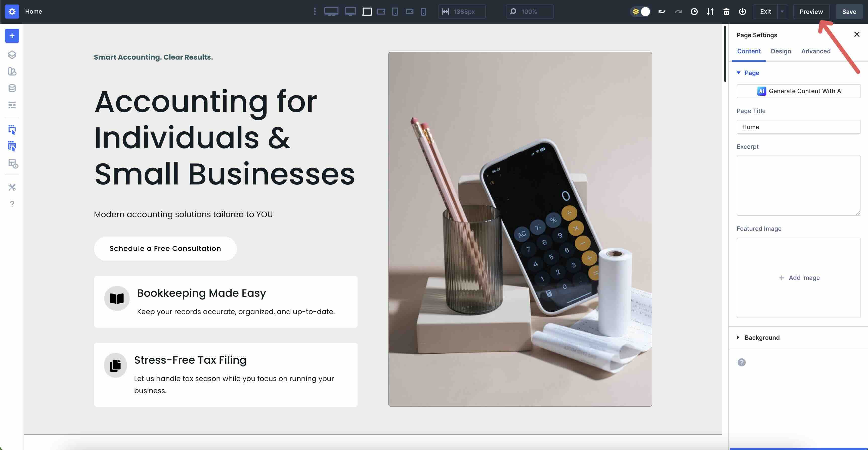Open the structure layers panel icon
Viewport: 868px width, 450px height.
tap(12, 55)
